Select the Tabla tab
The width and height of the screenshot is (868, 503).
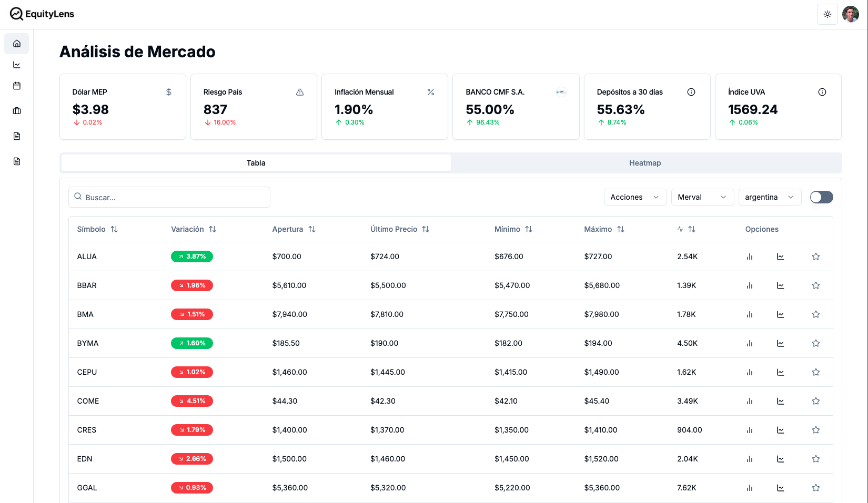(256, 163)
